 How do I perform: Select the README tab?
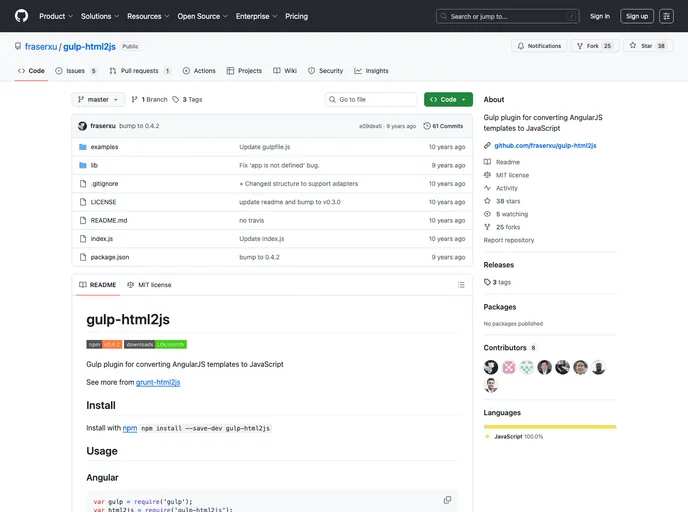click(x=97, y=285)
